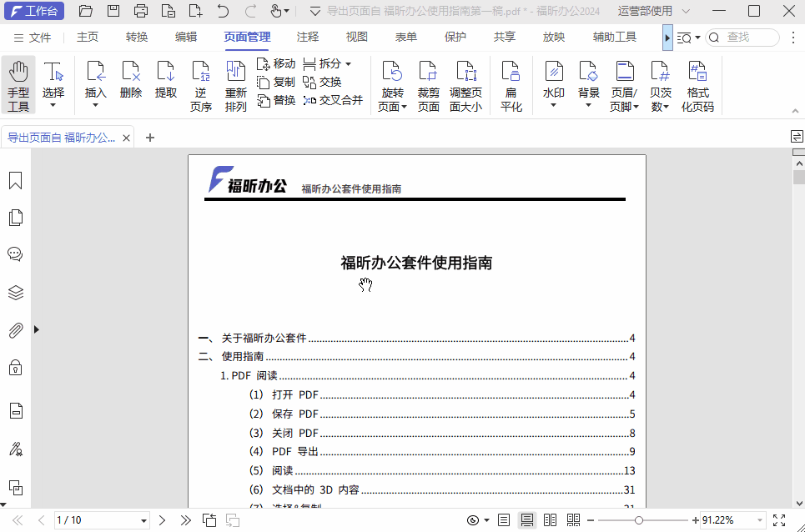
Task: Toggle continuous page view in status bar
Action: tap(527, 519)
